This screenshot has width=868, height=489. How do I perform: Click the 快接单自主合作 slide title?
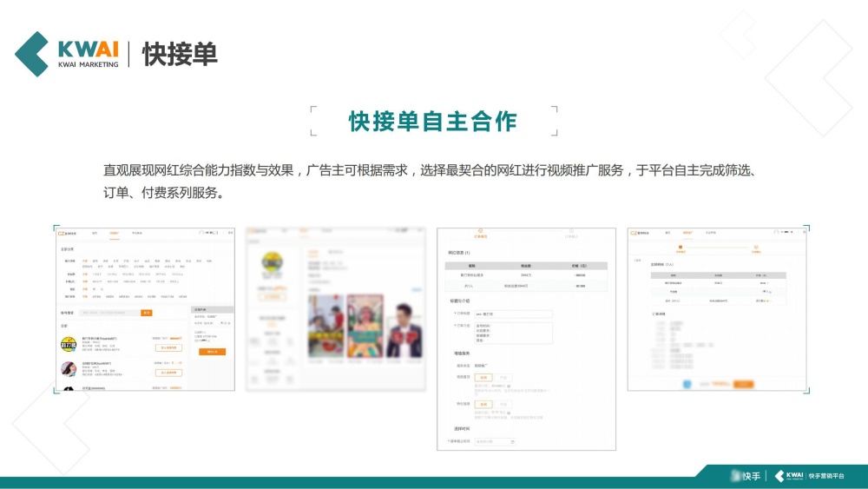(433, 122)
